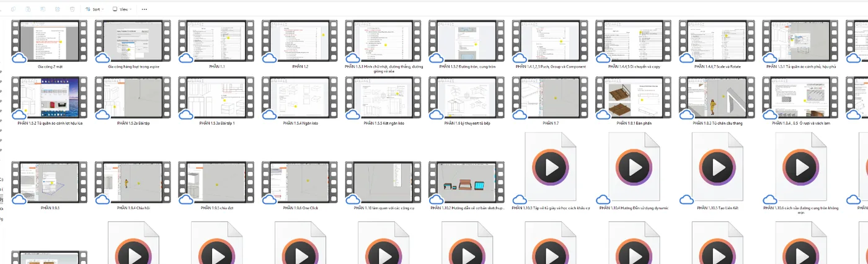Click the media file icon PHẦN 1.10.5 Tạo Liên Kết

tap(717, 168)
